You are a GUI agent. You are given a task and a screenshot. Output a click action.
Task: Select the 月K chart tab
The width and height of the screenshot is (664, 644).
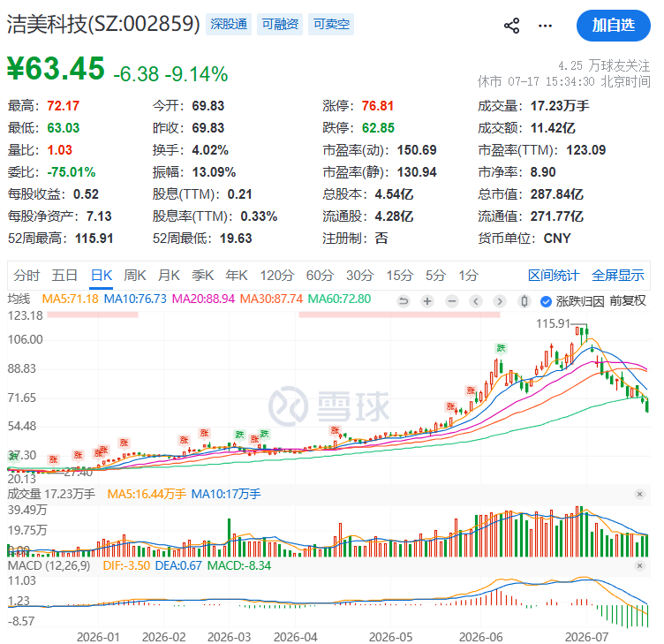tap(169, 276)
